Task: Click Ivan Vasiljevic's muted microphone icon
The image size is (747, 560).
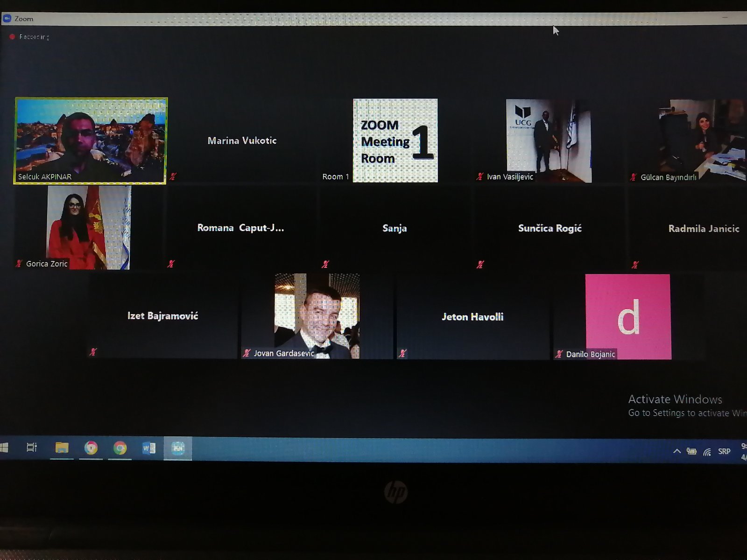Action: coord(479,176)
